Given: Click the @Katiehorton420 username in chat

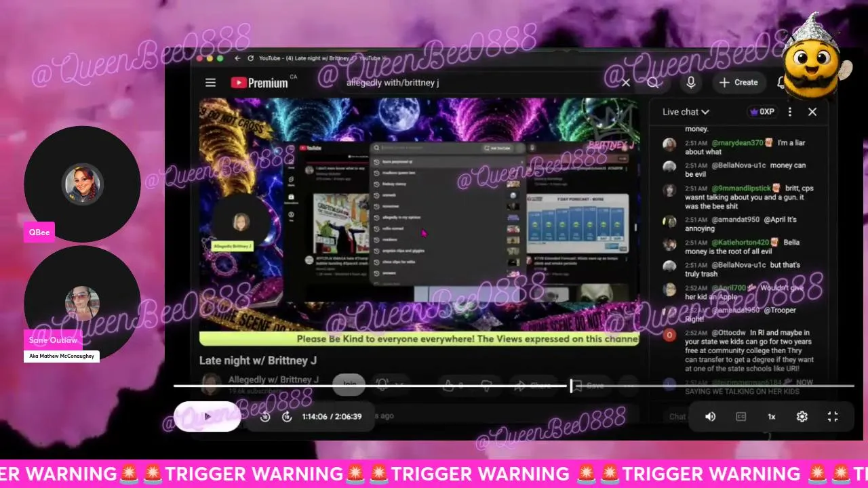Looking at the screenshot, I should [x=741, y=242].
